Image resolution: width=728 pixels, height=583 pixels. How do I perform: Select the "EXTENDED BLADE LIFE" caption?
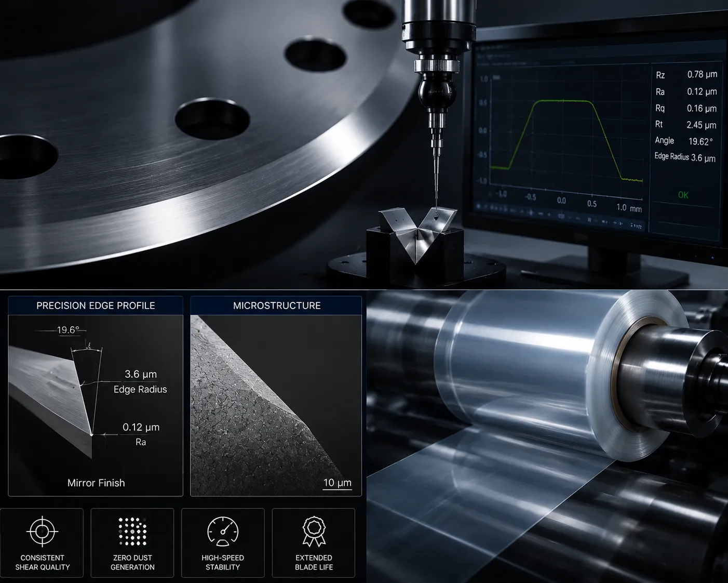[314, 562]
